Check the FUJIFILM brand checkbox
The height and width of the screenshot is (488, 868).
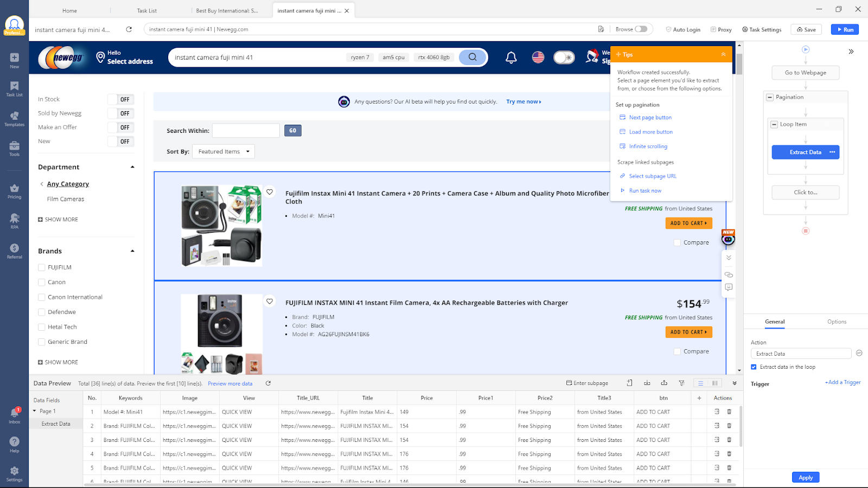pos(41,267)
